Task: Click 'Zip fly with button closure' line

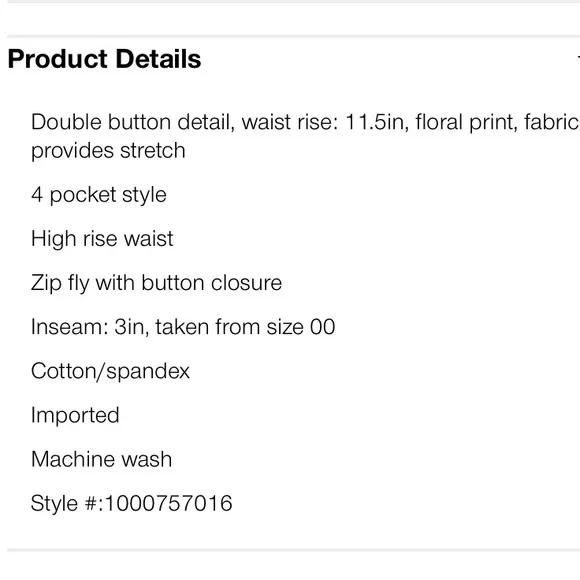Action: [156, 283]
